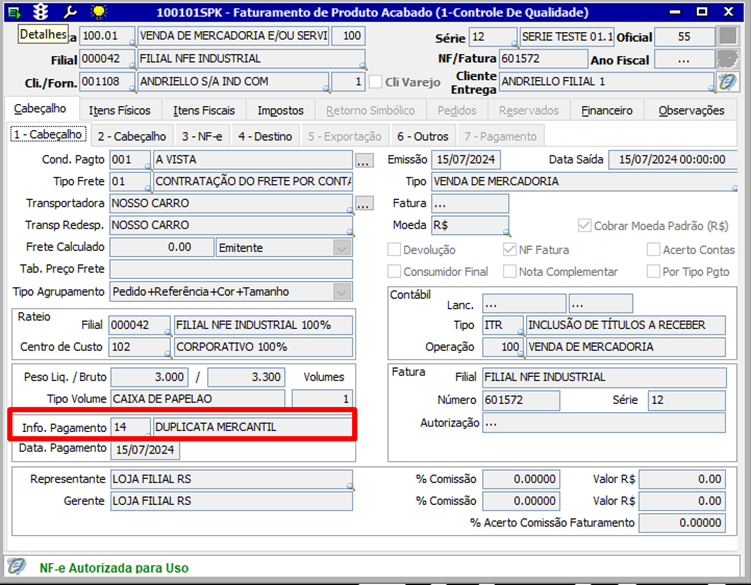Click the Série field 12 in header

[493, 37]
